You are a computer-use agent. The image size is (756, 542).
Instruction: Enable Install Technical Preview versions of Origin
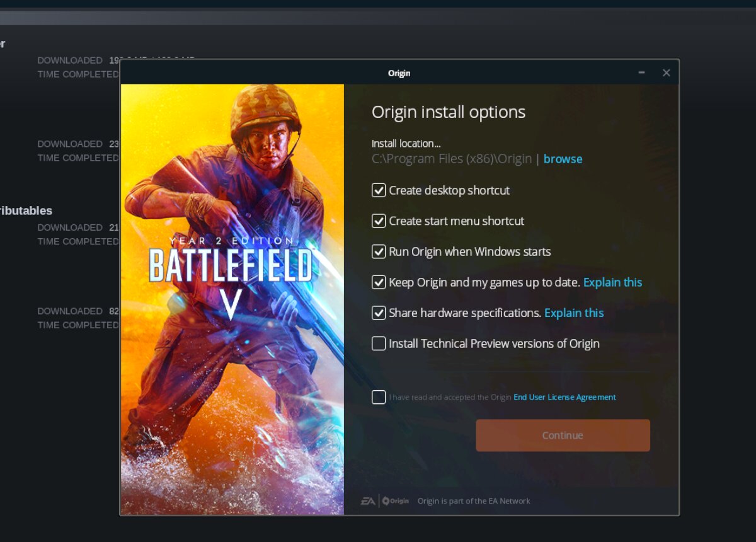pos(379,343)
